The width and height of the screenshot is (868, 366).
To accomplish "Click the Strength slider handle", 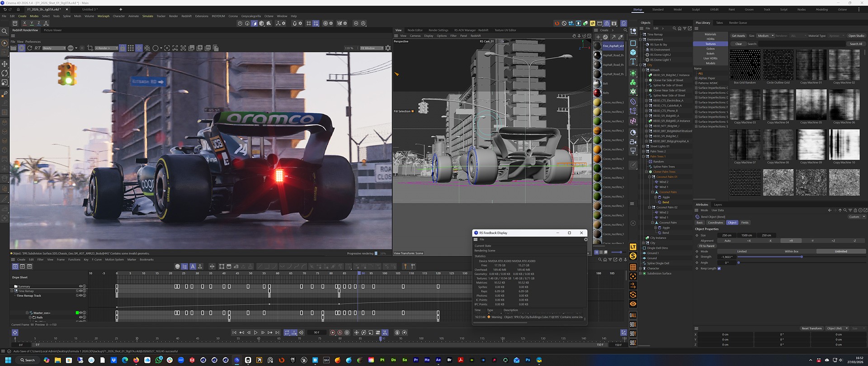I will 802,257.
